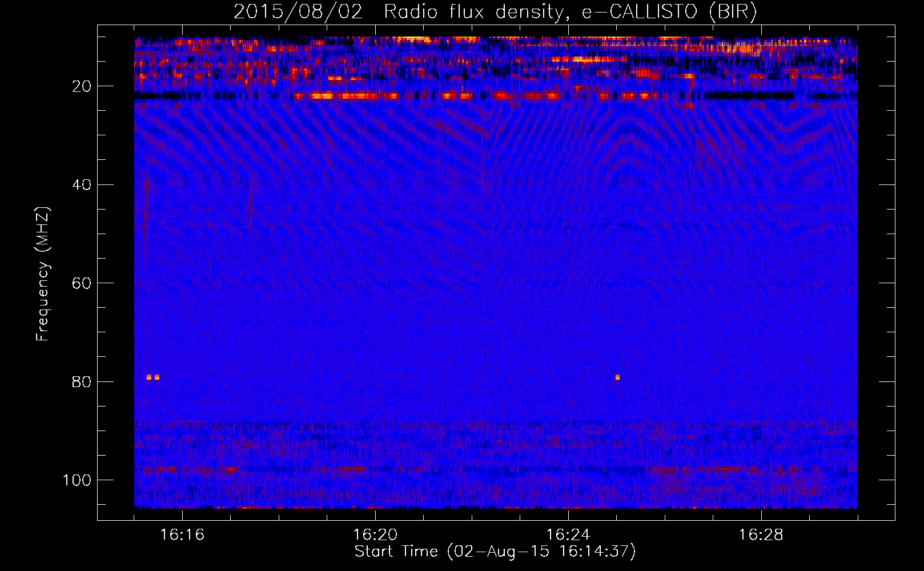Select the "20" frequency tick label

pyautogui.click(x=82, y=86)
